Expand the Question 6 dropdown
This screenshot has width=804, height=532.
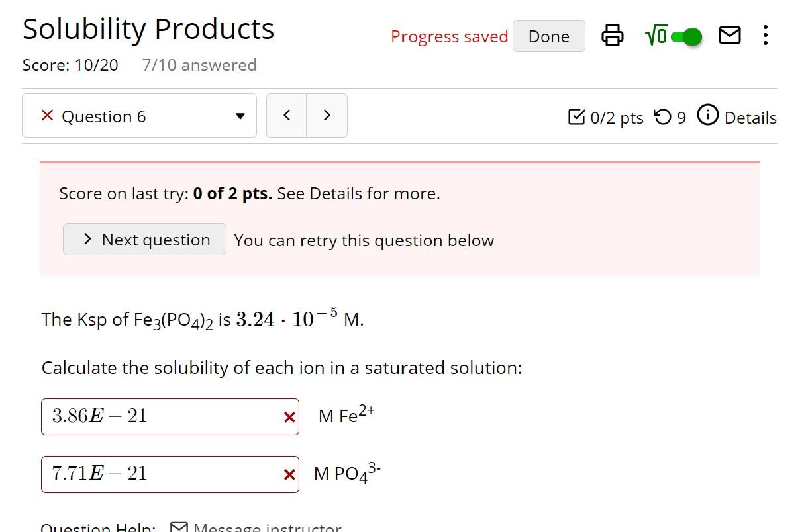139,116
